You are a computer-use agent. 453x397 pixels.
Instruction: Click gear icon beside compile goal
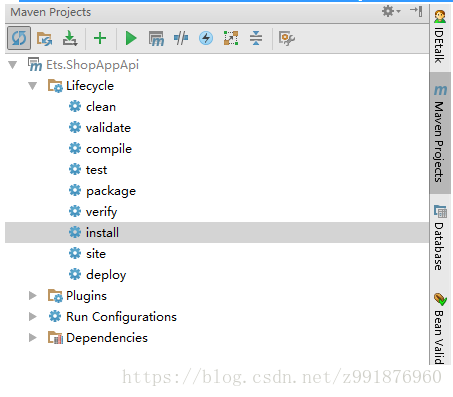[75, 148]
